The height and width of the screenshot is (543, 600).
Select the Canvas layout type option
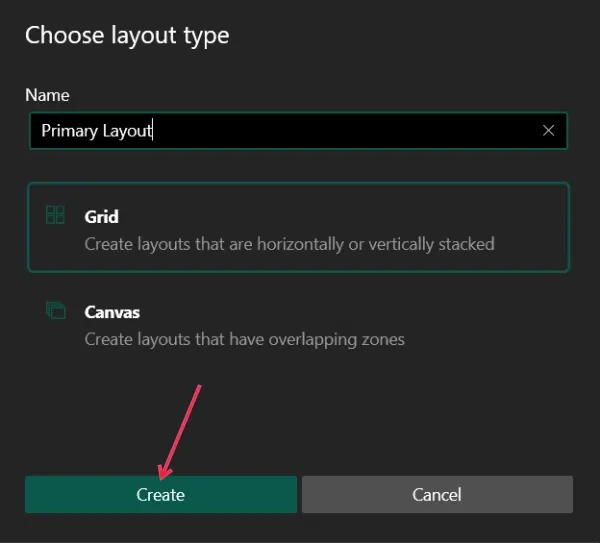tap(298, 324)
